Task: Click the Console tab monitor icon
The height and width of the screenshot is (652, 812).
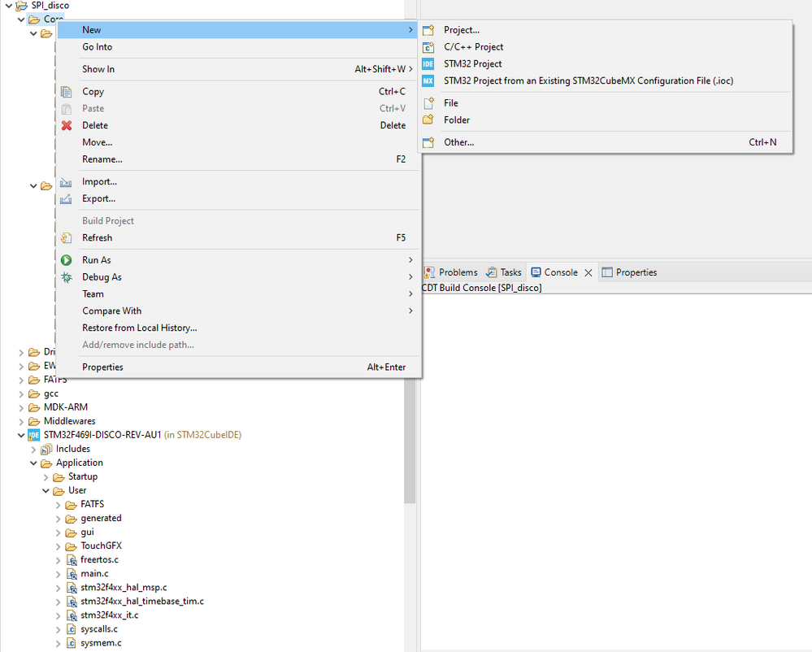Action: pos(536,272)
